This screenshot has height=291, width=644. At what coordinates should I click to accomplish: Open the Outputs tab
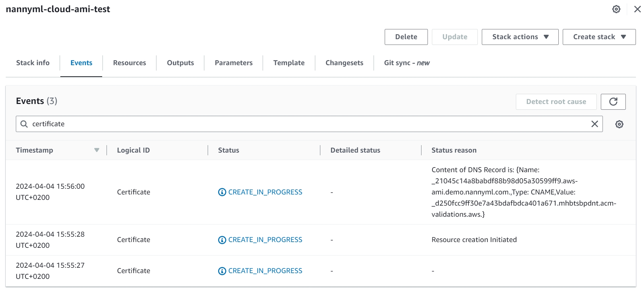[180, 63]
